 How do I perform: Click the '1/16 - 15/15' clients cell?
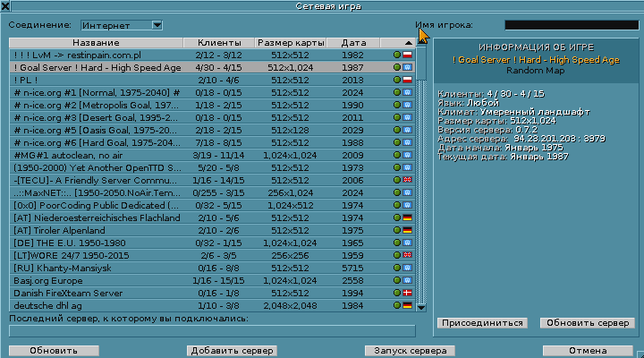[x=218, y=281]
